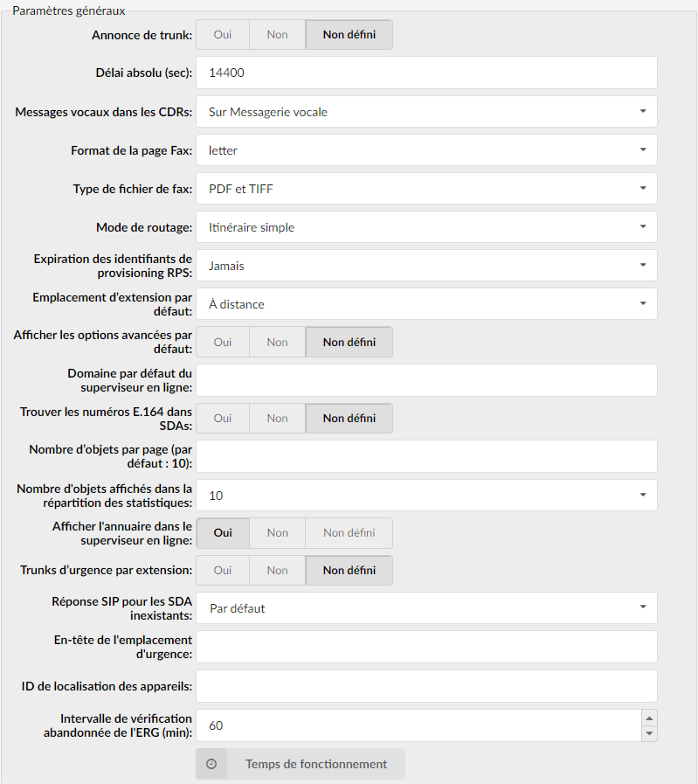Viewport: 698px width, 784px height.
Task: Expand the Mode de routage dropdown
Action: click(426, 227)
